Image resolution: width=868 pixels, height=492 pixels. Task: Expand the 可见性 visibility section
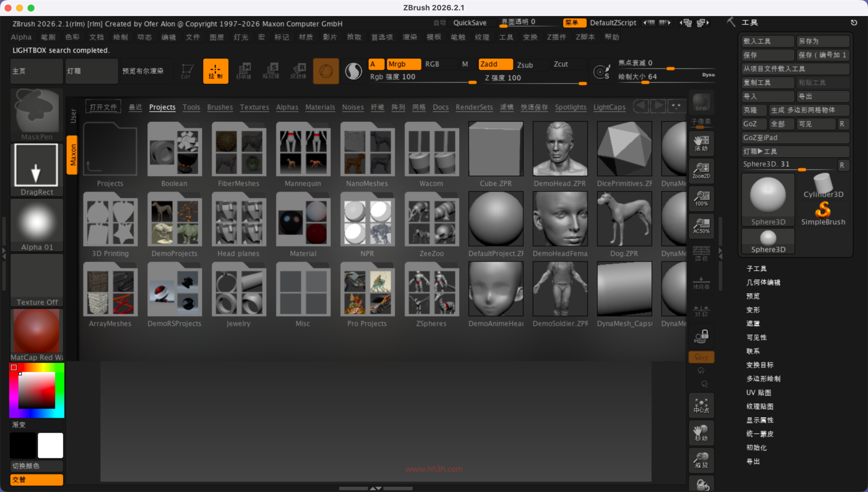[756, 337]
